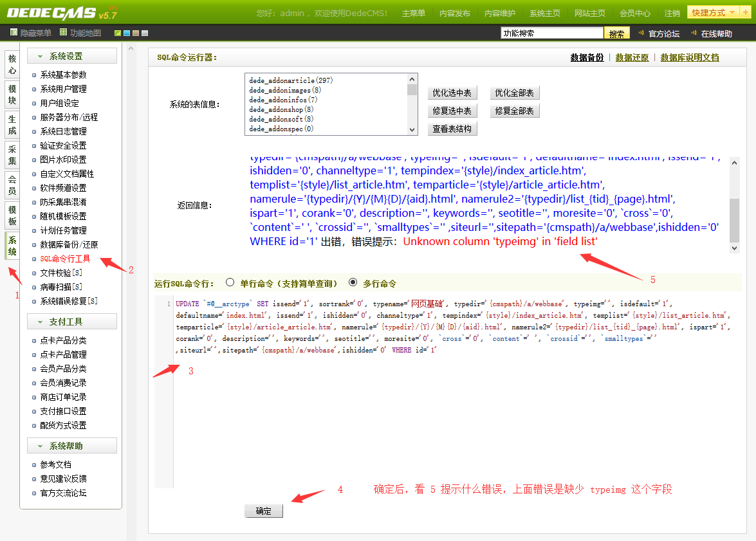Select dede_addonarticle(297) in the table list
The width and height of the screenshot is (756, 541).
click(x=291, y=80)
